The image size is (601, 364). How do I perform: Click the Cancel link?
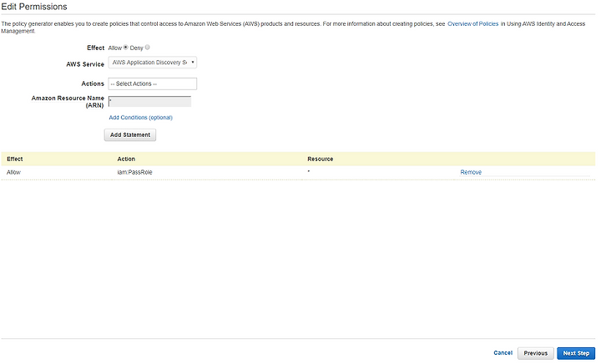503,353
